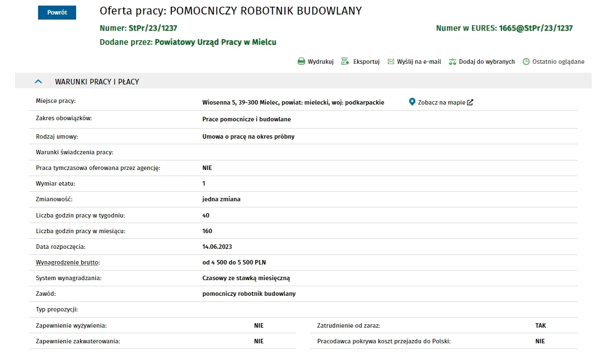
Task: Click Powiatowy Urząd Pracy w Mielcu text
Action: pos(216,42)
